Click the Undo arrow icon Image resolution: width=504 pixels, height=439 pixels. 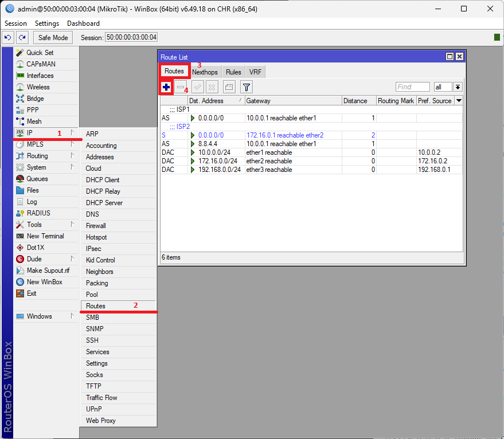[x=8, y=37]
